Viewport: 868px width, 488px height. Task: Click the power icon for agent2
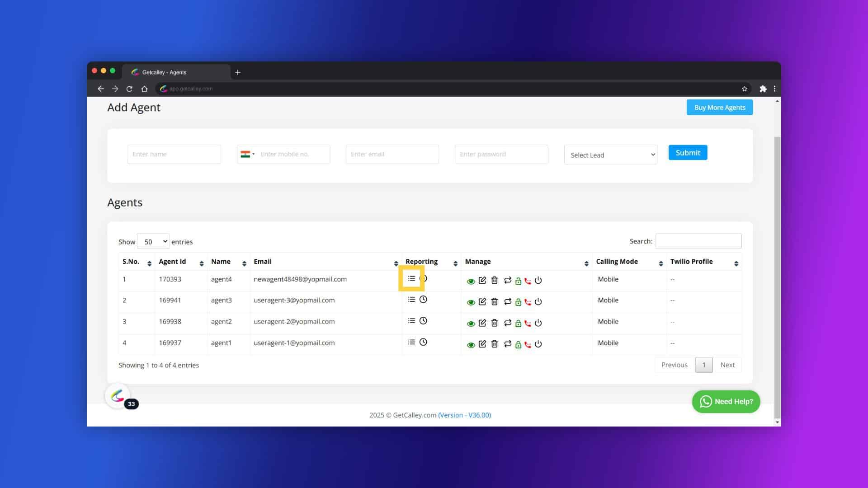click(538, 323)
